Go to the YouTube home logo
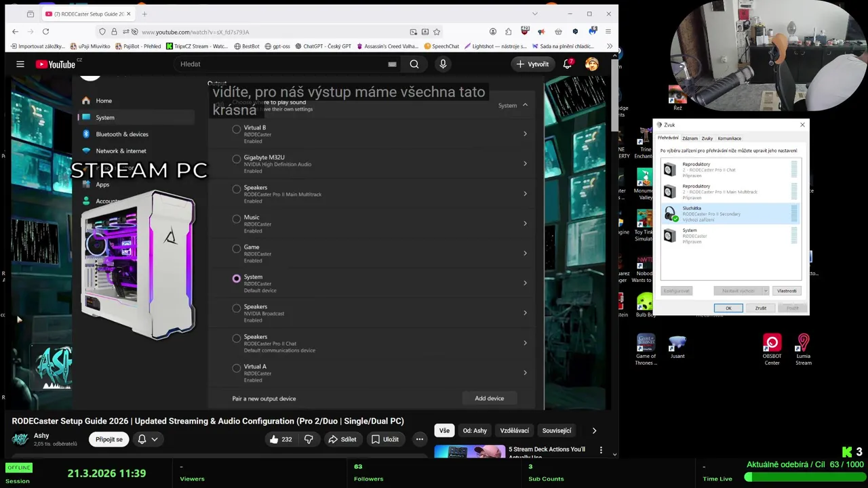Screen dimensions: 868x488 tap(56, 64)
